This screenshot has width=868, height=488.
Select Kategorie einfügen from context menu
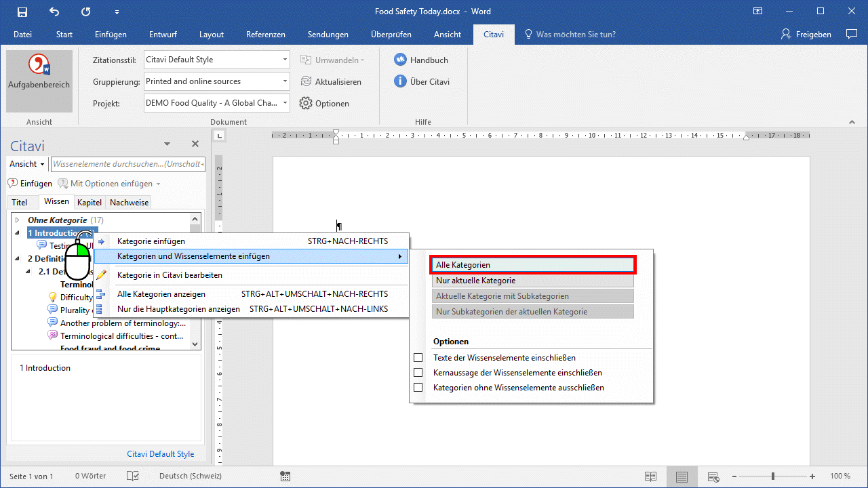pos(151,241)
